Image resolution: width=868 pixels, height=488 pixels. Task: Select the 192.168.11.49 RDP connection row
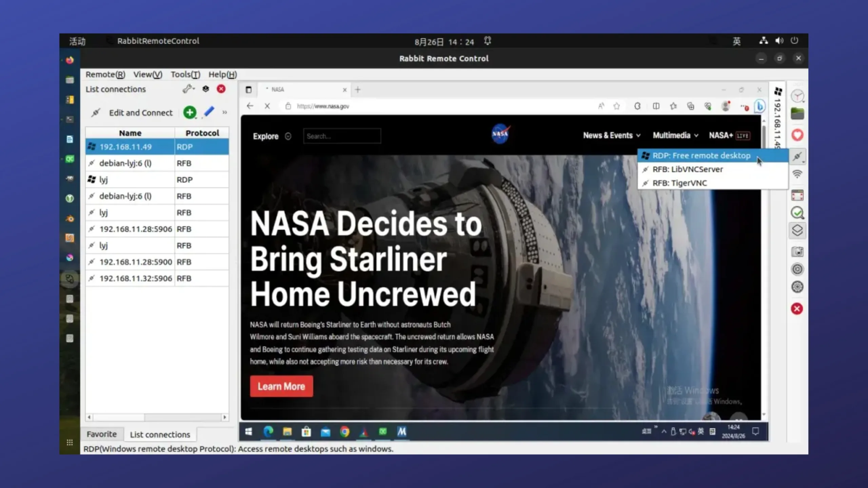tap(157, 147)
